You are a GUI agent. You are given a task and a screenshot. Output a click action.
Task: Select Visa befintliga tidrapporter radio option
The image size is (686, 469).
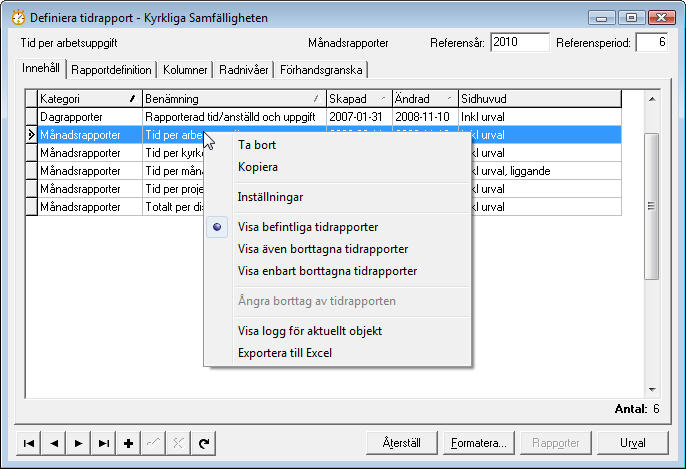point(308,227)
